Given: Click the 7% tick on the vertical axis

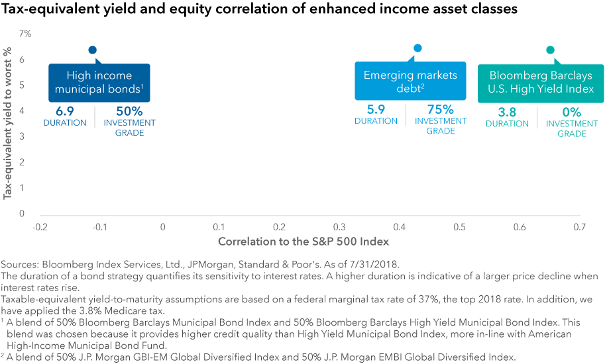Looking at the screenshot, I should tap(25, 34).
